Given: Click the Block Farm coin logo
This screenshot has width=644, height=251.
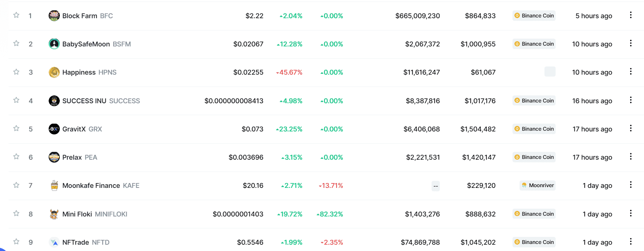Looking at the screenshot, I should tap(54, 16).
